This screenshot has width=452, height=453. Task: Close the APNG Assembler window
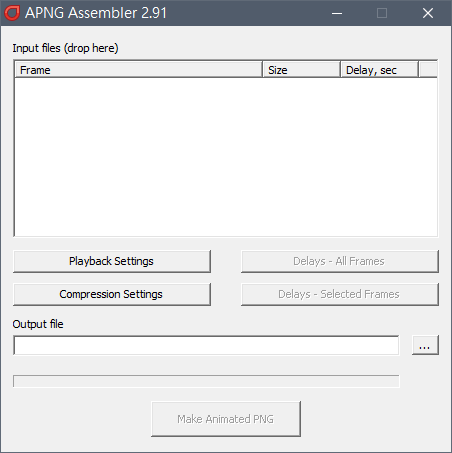point(428,13)
